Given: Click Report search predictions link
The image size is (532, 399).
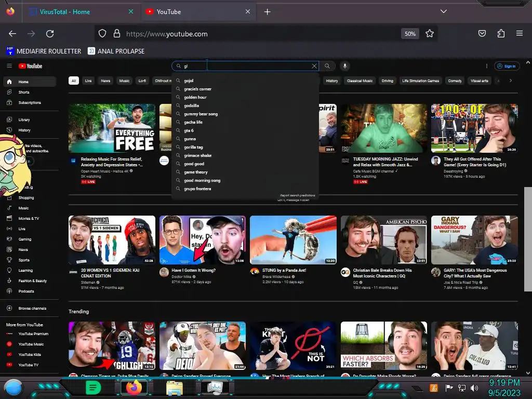Looking at the screenshot, I should click(298, 195).
